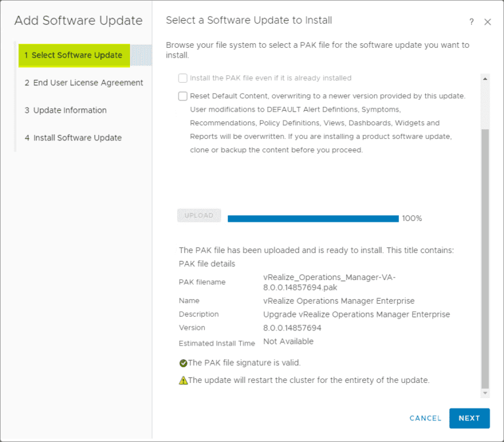
Task: Open step 3 Update Information
Action: tap(66, 110)
